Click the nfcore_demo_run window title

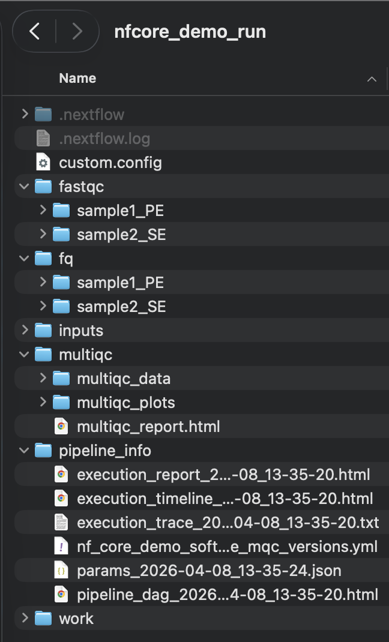190,32
